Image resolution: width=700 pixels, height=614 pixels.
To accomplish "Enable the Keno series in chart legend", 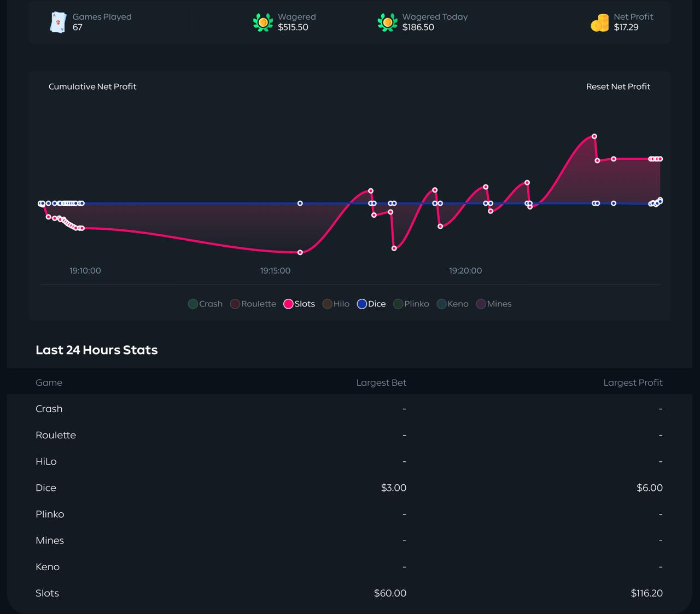I will pyautogui.click(x=453, y=304).
